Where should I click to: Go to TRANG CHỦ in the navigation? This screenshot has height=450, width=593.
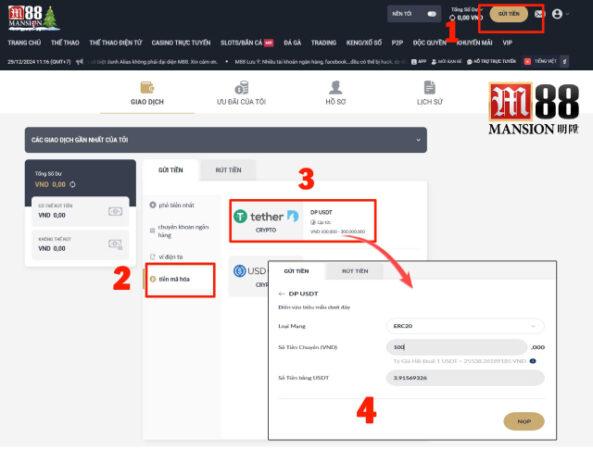24,43
